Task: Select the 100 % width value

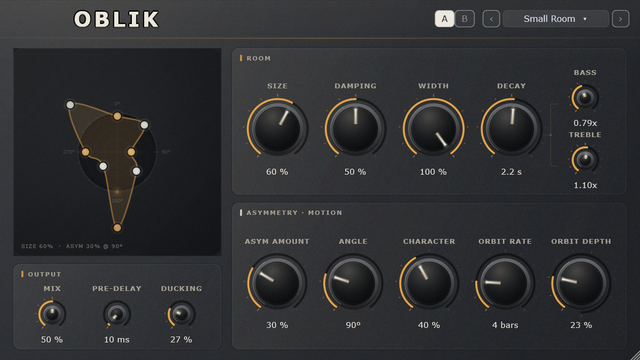Action: tap(433, 172)
